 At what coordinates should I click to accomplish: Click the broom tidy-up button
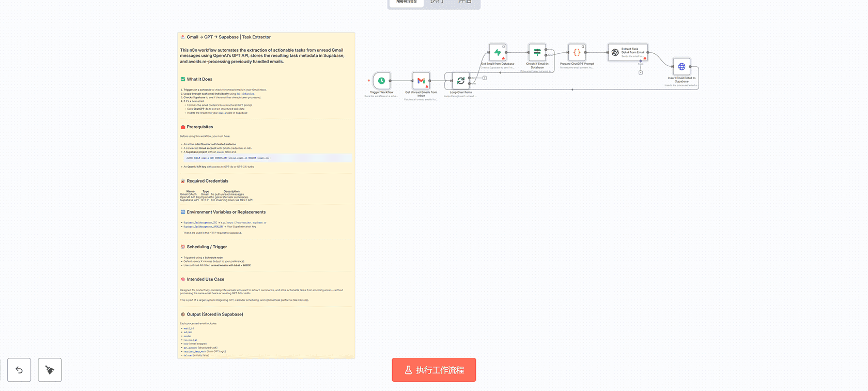[x=50, y=370]
